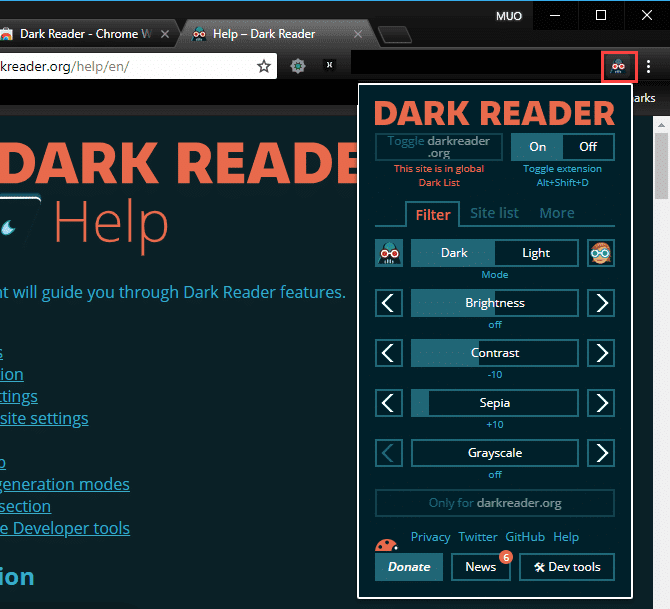Click the small dark extension icon beside the gear
Screen dimensions: 670x609
[x=329, y=65]
